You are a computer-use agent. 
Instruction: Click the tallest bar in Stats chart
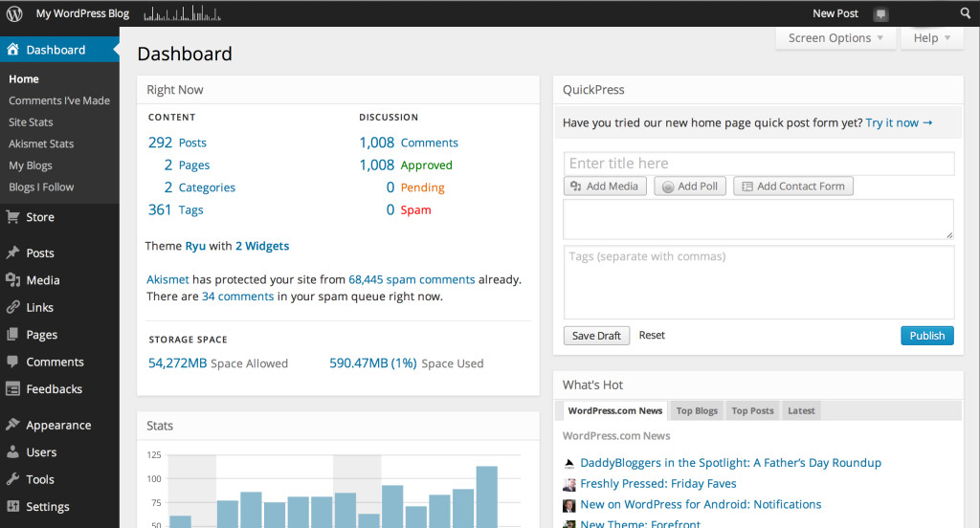487,496
